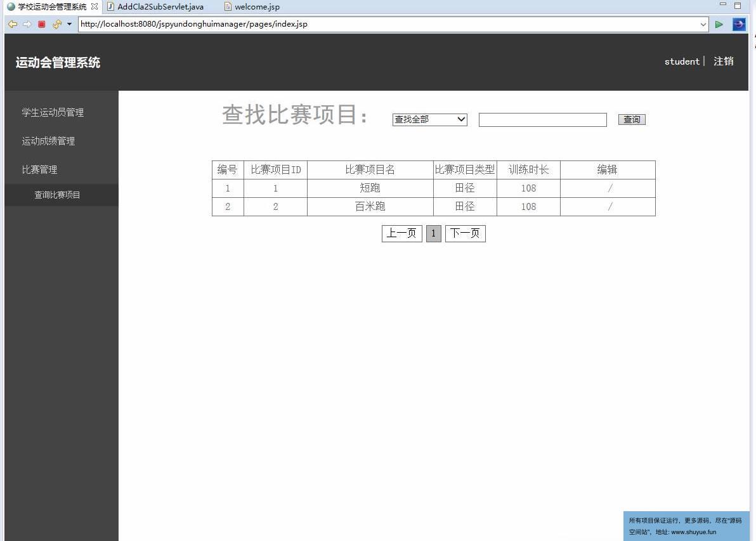Click 田径 type cell in 百米跑 row
This screenshot has height=541, width=756.
click(x=465, y=206)
